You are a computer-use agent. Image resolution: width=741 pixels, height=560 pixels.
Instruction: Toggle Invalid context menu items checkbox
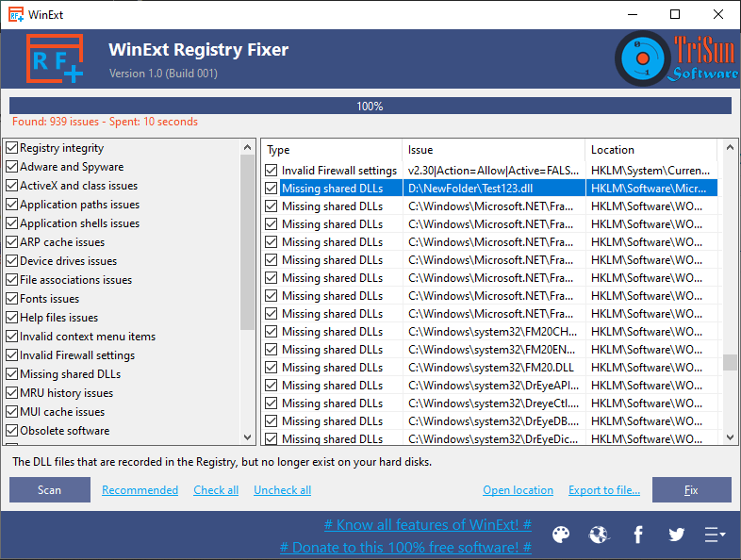[12, 337]
